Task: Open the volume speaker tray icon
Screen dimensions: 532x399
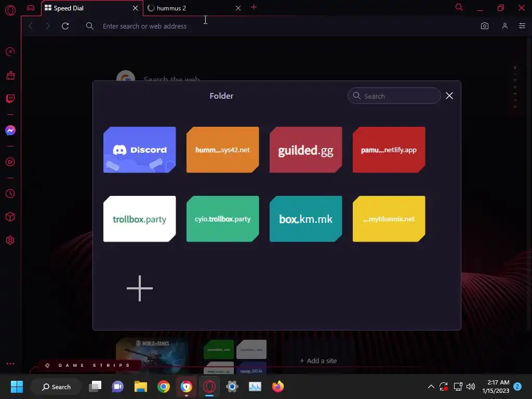Action: (471, 387)
